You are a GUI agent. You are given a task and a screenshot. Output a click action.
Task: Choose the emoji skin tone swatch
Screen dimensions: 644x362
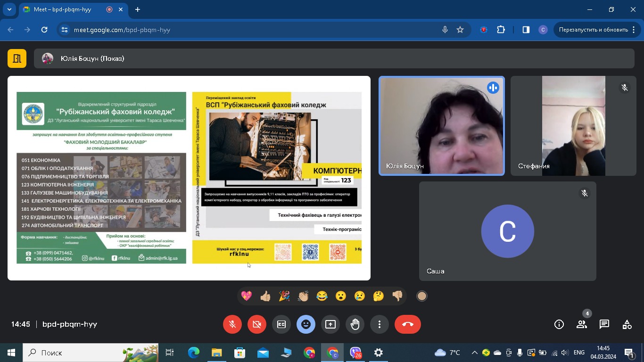coord(422,296)
